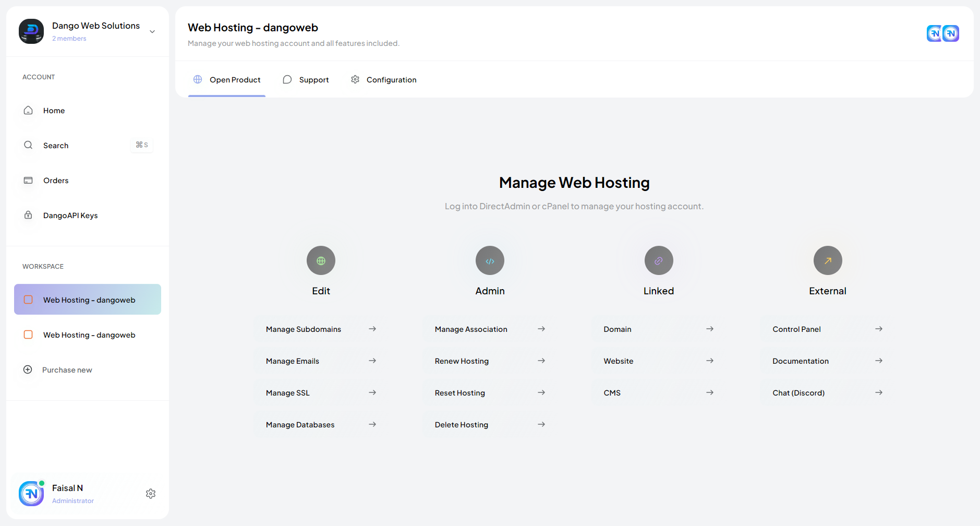
Task: Click the External arrow icon
Action: pos(828,260)
